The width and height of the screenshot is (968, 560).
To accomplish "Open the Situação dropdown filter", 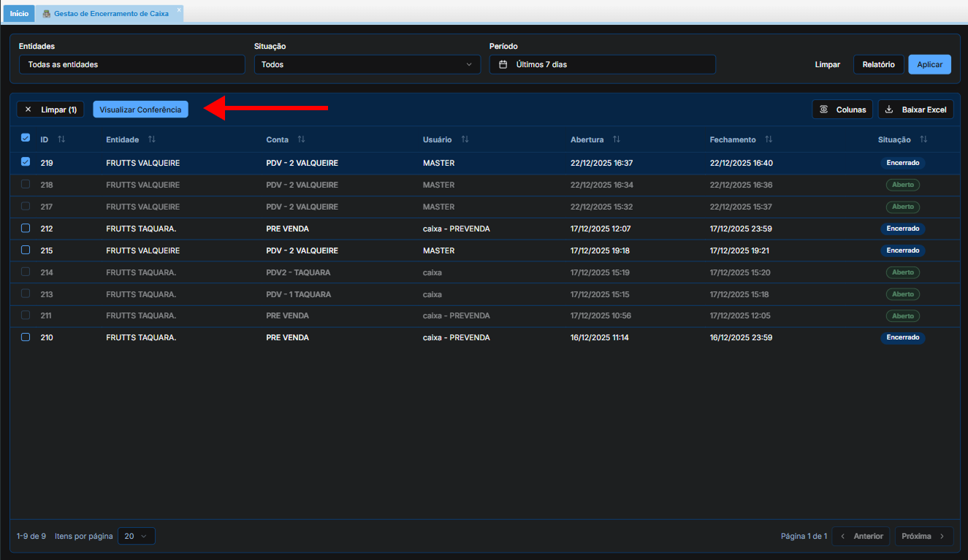I will pyautogui.click(x=367, y=64).
